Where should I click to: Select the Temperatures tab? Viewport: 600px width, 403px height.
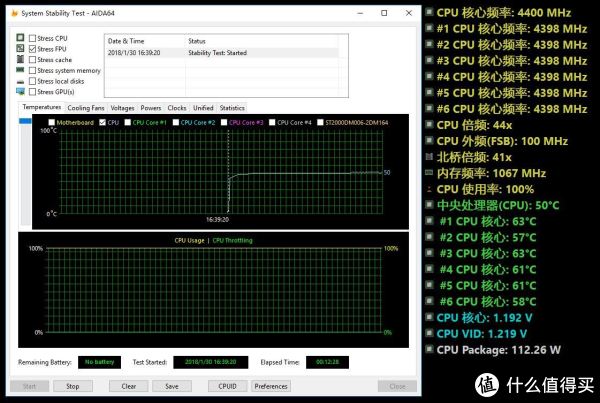41,107
